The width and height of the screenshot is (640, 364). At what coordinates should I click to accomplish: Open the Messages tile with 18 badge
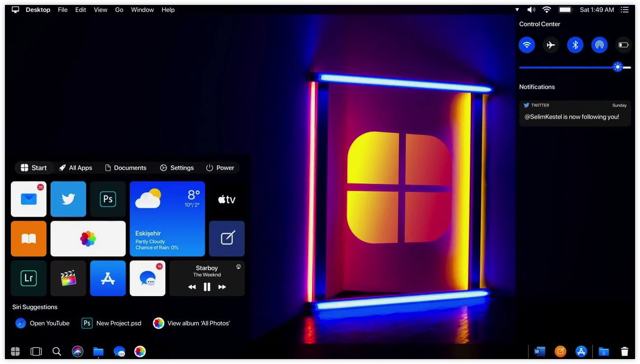point(147,278)
